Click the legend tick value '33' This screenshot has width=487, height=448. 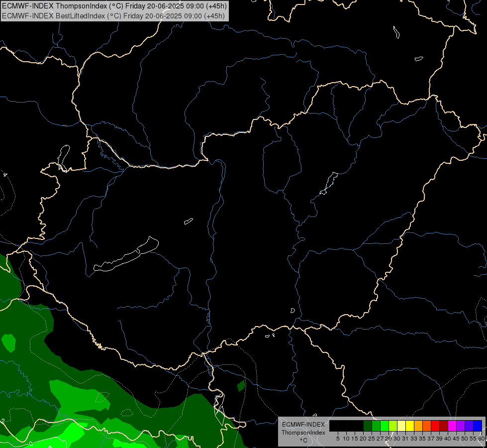coord(414,439)
